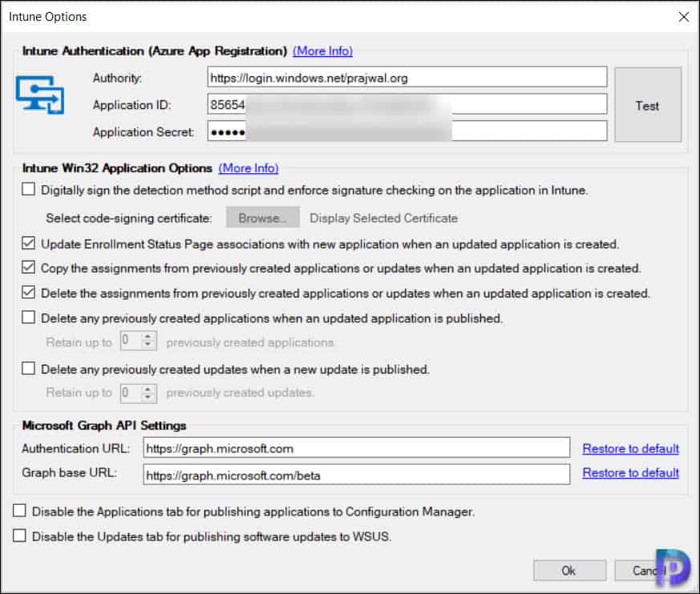Uncheck Copy the assignments from previous applications
Viewport: 700px width, 594px height.
29,268
